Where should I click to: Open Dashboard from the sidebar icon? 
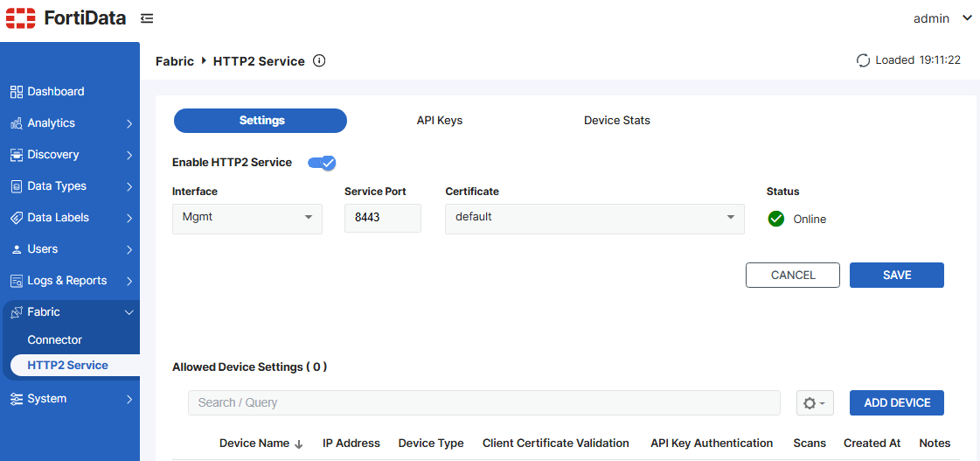[x=16, y=92]
